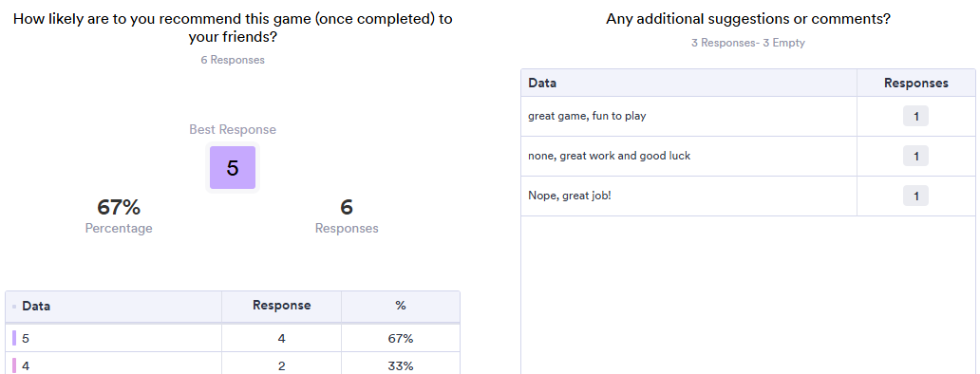Click the 6 Responses statistic
Viewport: 980px width, 374px height.
click(x=347, y=216)
